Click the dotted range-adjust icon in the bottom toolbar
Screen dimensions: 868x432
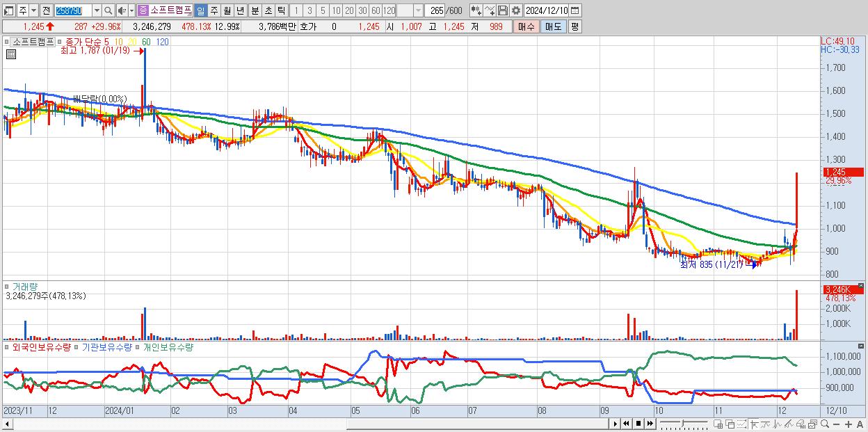coord(741,424)
